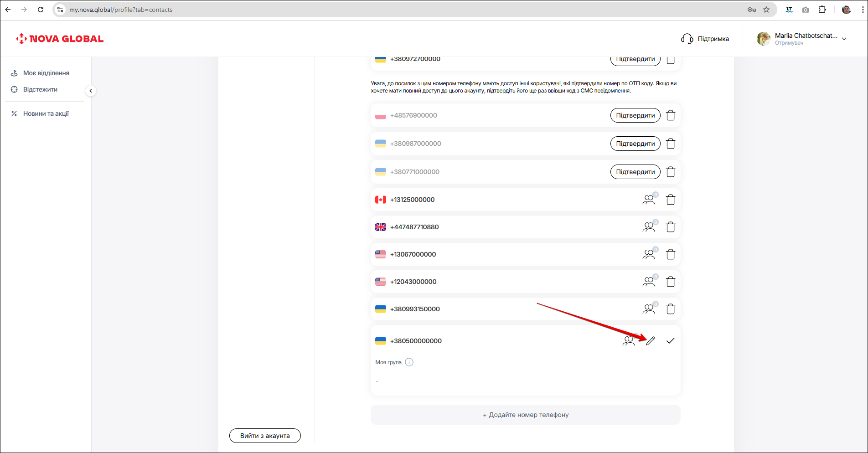Open Новини та акції sidebar item

tap(46, 113)
